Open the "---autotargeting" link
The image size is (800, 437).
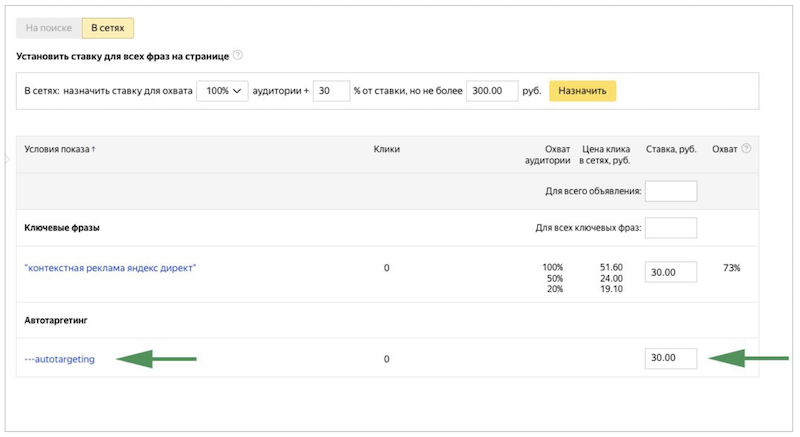tap(60, 359)
